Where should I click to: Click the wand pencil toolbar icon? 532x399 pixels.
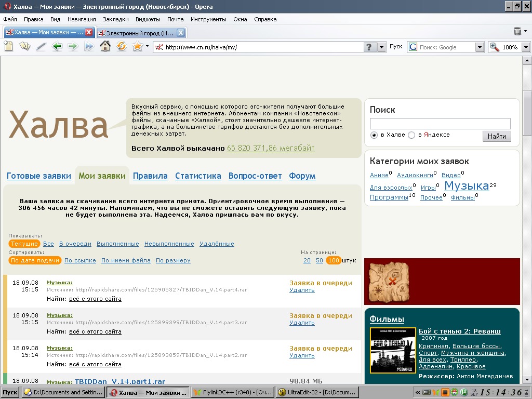pyautogui.click(x=41, y=46)
